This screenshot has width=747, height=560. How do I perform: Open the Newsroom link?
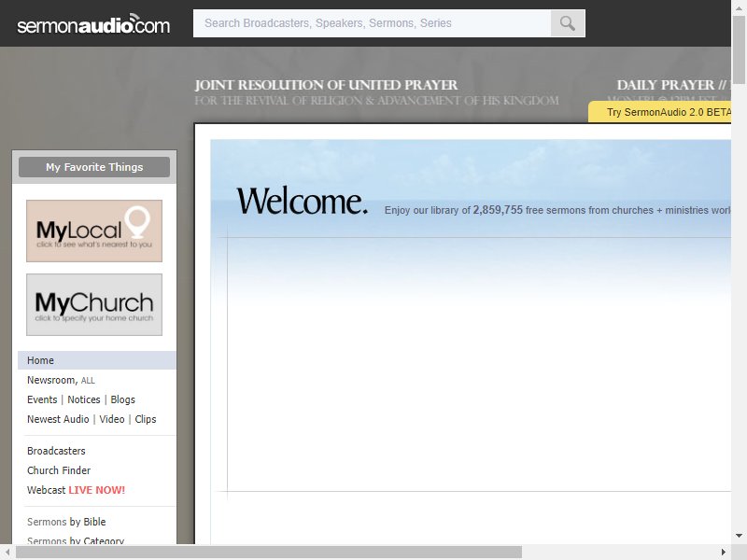point(52,380)
